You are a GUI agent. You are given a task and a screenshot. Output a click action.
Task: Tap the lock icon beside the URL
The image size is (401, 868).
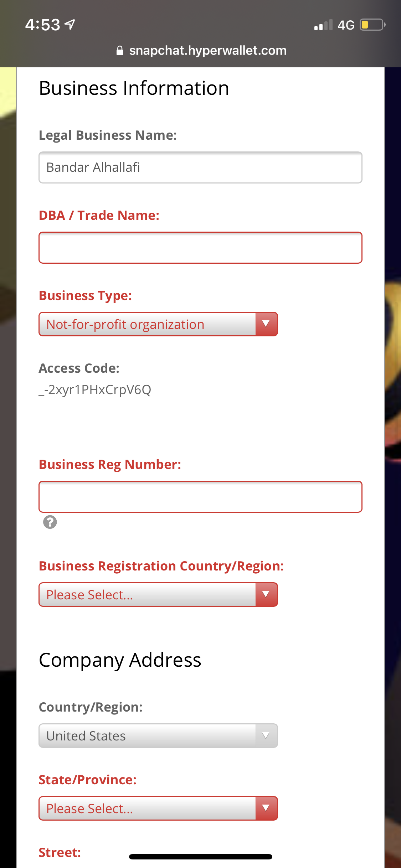[x=120, y=51]
